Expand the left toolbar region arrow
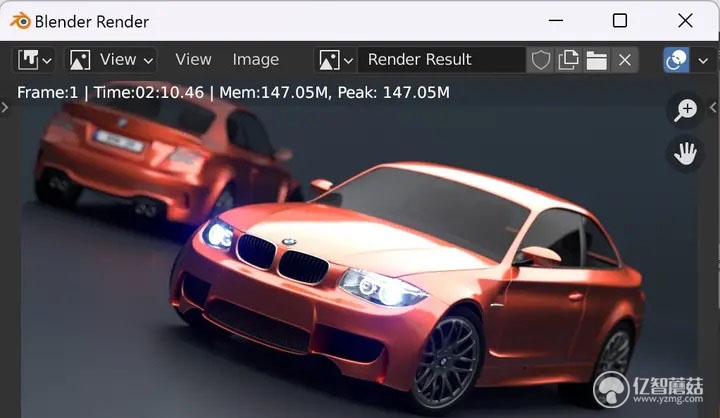Viewport: 720px width, 418px height. point(5,107)
